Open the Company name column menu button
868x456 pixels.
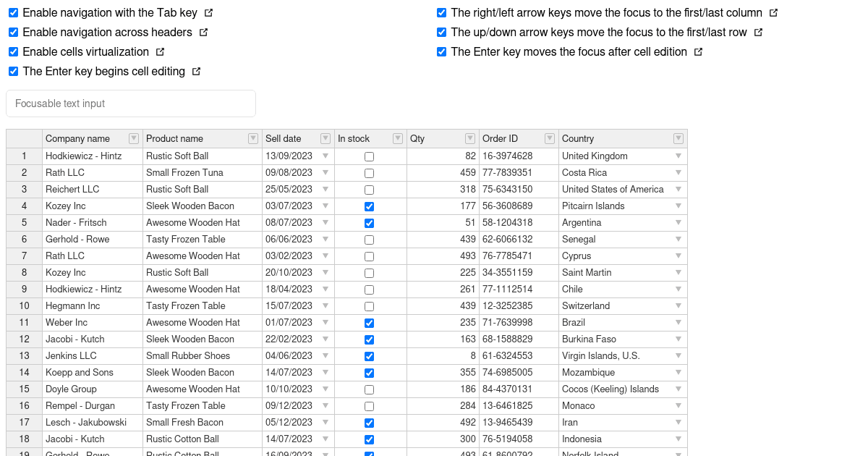click(x=133, y=138)
